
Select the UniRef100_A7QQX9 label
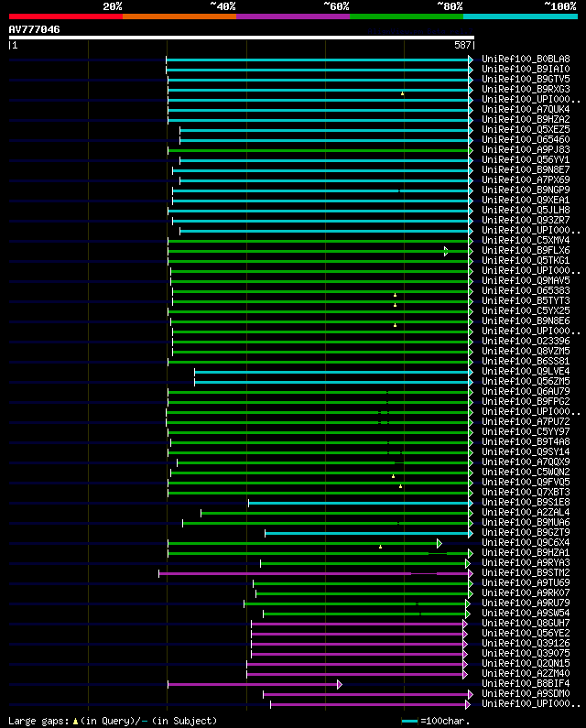[526, 462]
